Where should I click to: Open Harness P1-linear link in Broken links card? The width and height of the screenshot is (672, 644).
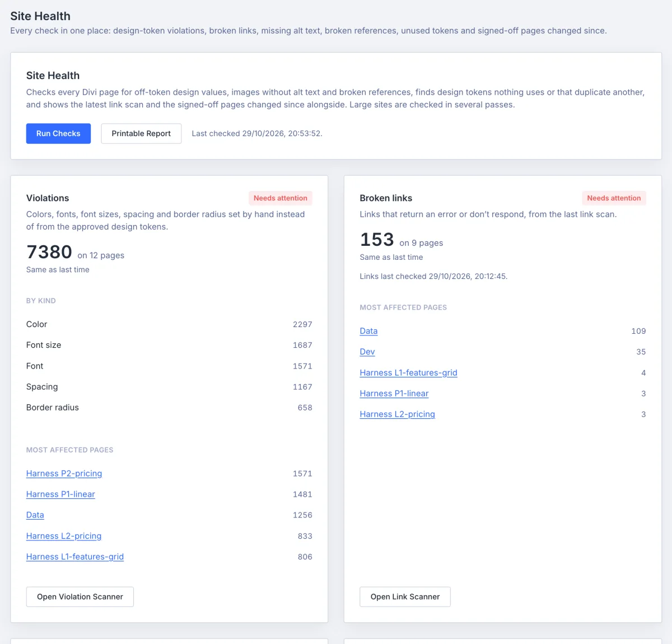click(x=394, y=394)
